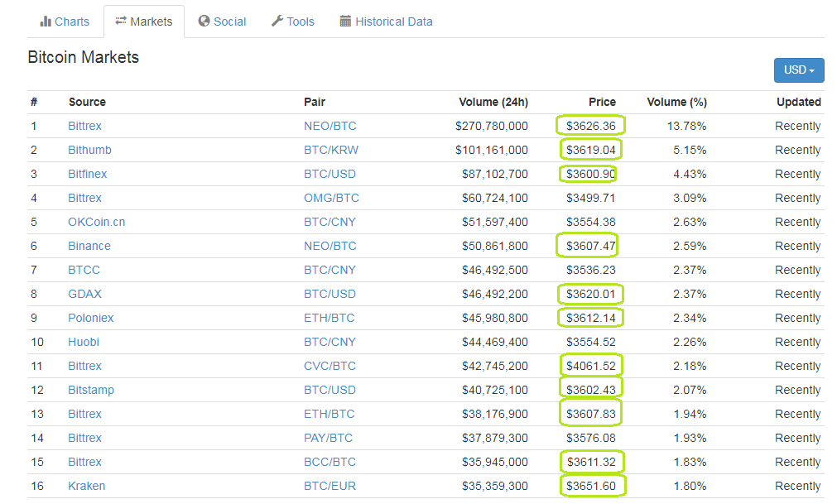Click the $3576.08 price cell

[590, 438]
